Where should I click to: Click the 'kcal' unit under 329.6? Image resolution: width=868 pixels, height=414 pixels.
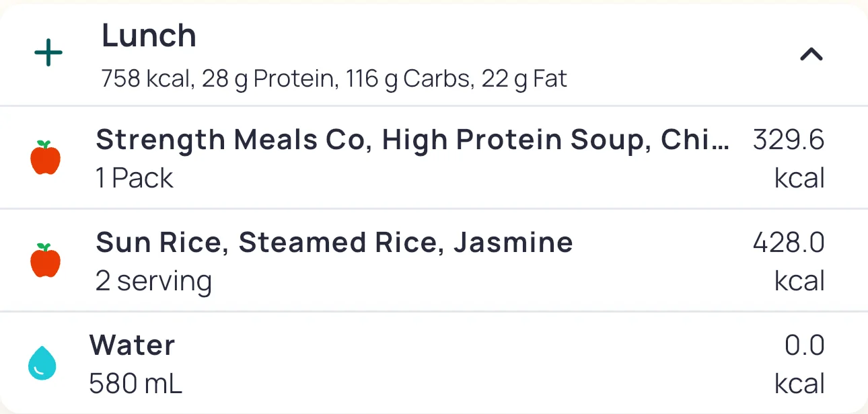tap(799, 178)
